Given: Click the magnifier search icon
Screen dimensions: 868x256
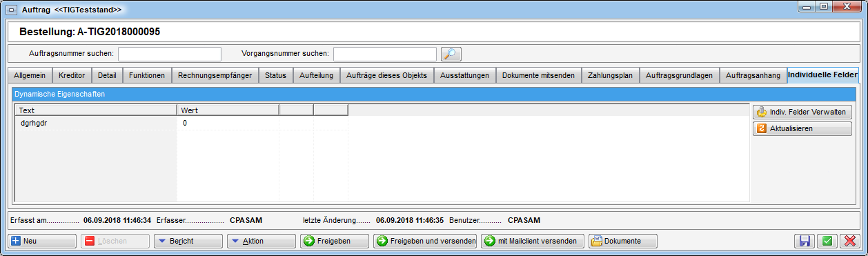Looking at the screenshot, I should (451, 54).
